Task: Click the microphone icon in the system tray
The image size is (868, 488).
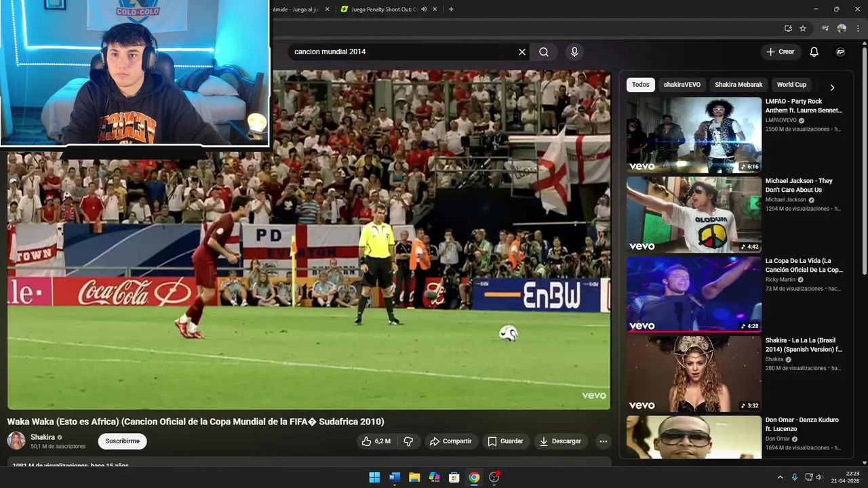Action: tap(795, 477)
